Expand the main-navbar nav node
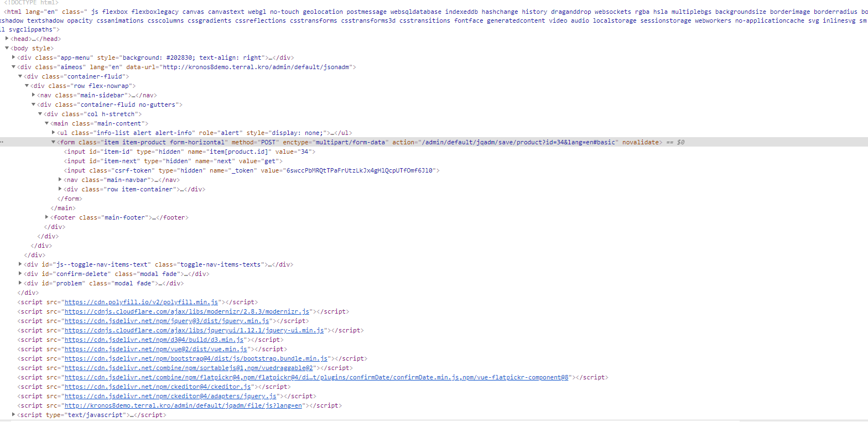This screenshot has height=422, width=868. tap(60, 180)
